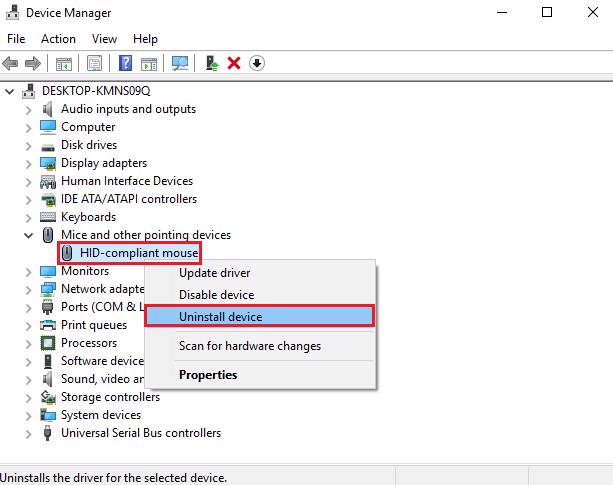The height and width of the screenshot is (485, 613).
Task: Open the View menu
Action: coord(104,39)
